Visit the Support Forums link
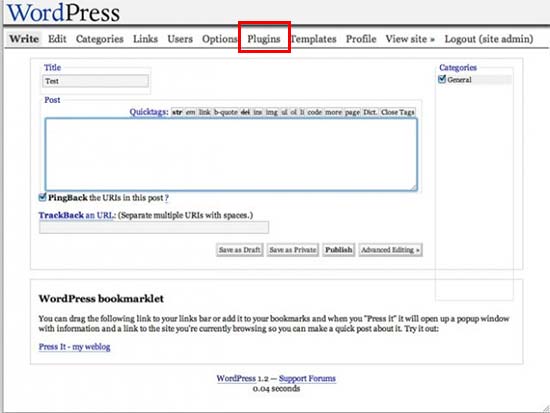550x413 pixels. coord(307,378)
